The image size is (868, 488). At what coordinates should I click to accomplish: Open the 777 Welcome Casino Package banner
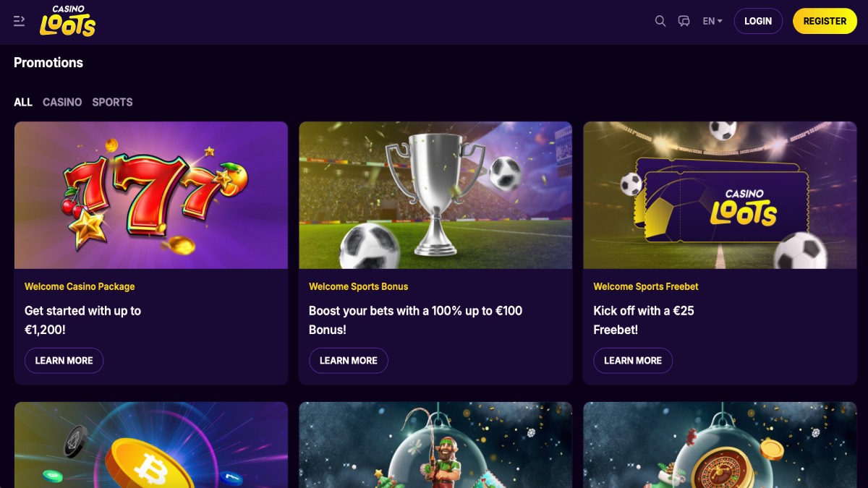pos(151,195)
